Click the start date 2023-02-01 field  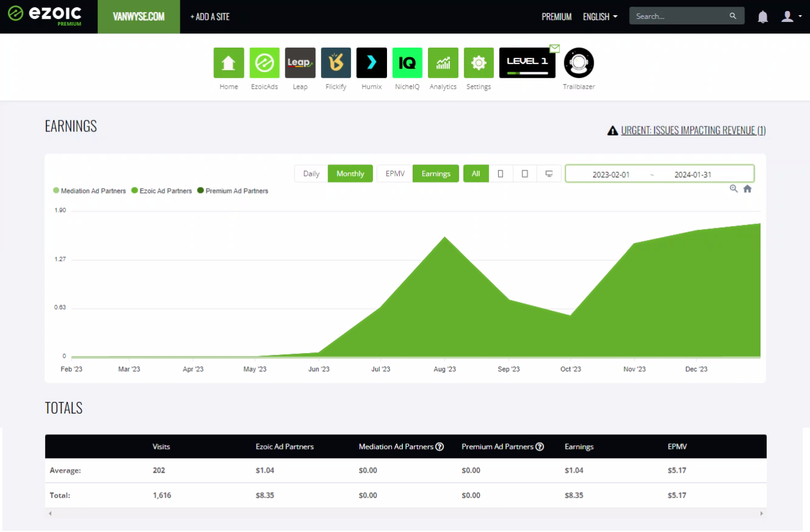[611, 174]
